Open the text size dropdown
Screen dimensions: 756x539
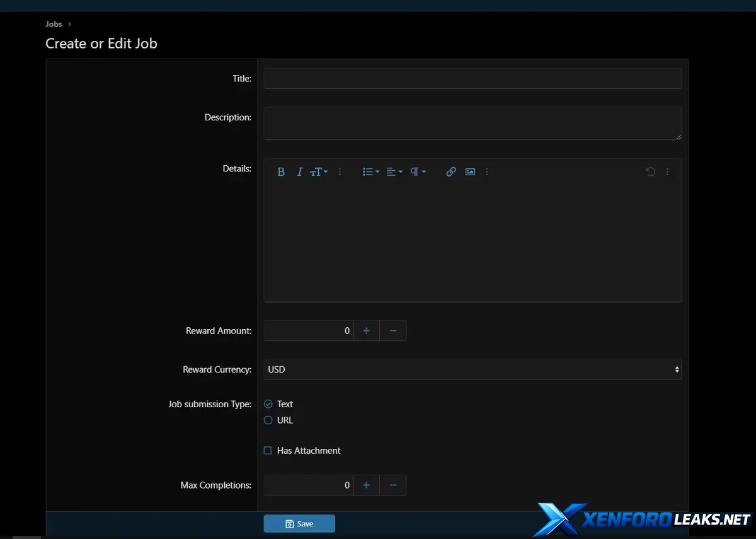click(318, 172)
